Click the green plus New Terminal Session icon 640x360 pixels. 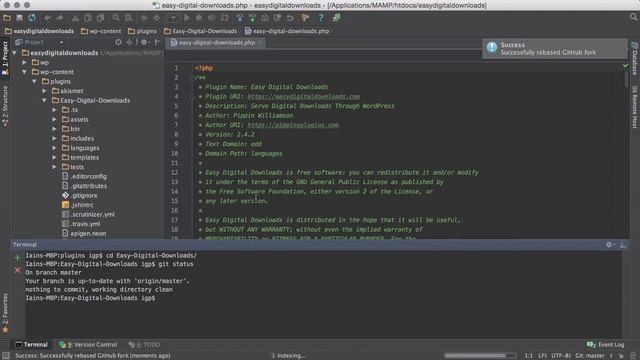[x=17, y=258]
